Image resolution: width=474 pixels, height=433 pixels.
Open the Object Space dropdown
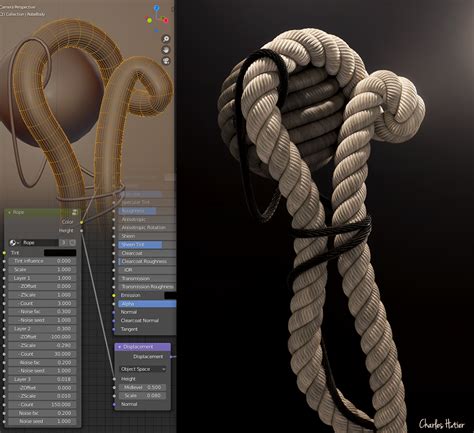click(143, 369)
